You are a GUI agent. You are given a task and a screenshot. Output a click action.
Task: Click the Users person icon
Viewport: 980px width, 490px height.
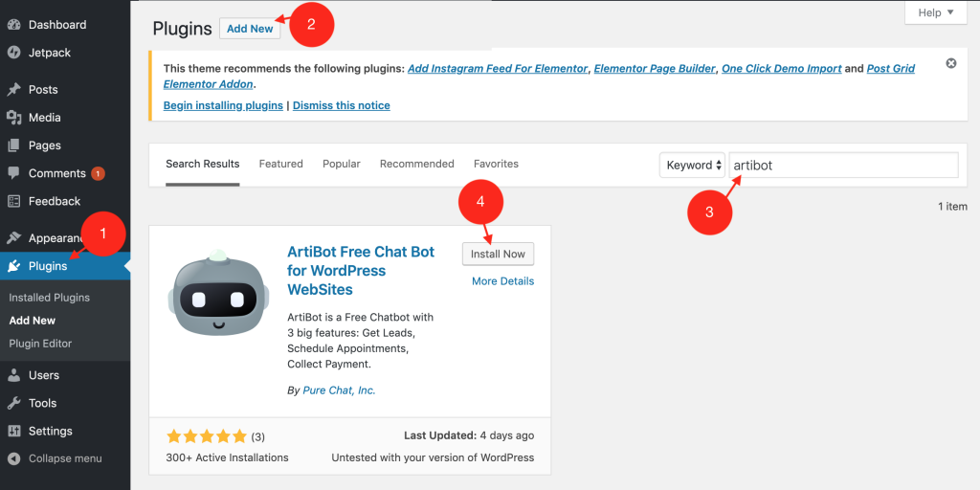pyautogui.click(x=13, y=375)
